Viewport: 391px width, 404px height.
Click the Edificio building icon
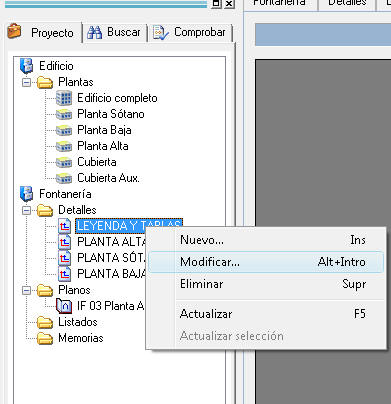pyautogui.click(x=26, y=66)
